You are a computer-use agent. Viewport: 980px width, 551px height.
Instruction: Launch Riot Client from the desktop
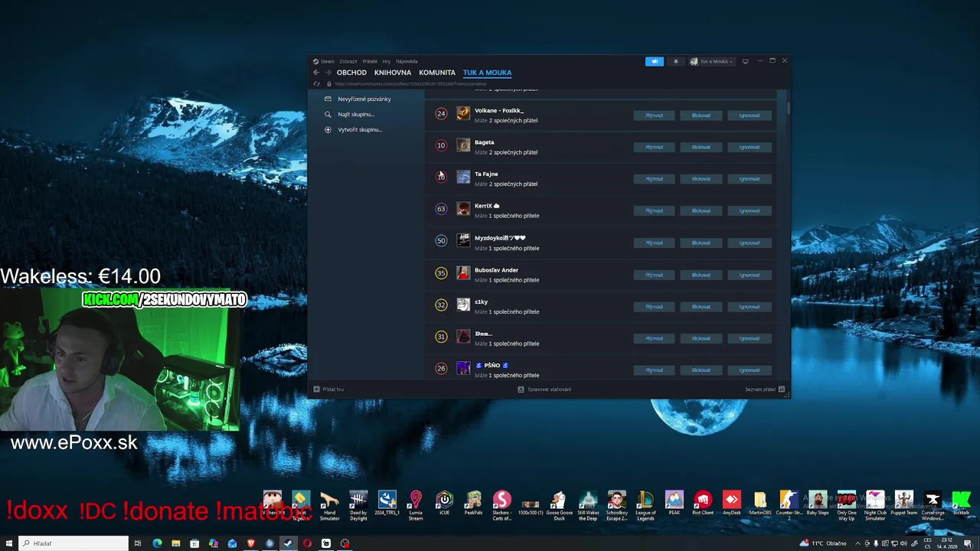(703, 504)
